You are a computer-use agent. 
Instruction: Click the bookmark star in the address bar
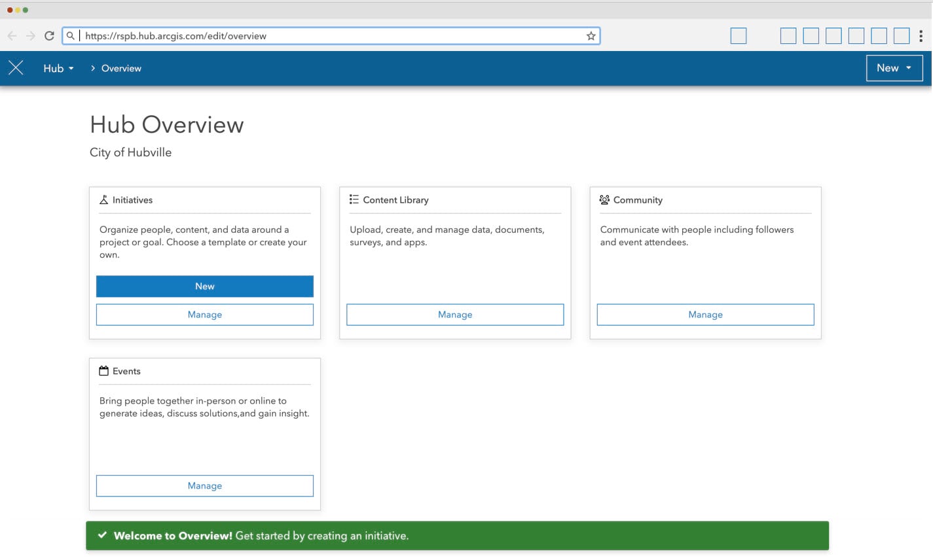(591, 35)
